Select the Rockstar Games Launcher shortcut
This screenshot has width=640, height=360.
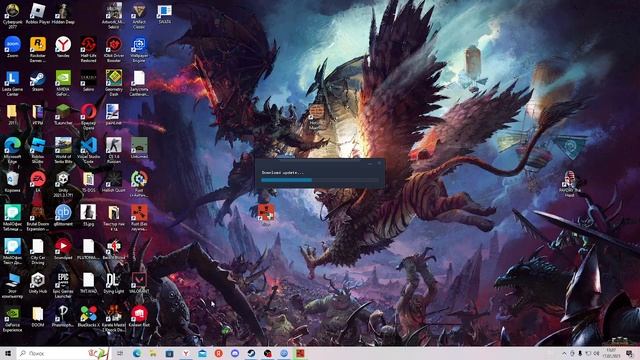(38, 49)
